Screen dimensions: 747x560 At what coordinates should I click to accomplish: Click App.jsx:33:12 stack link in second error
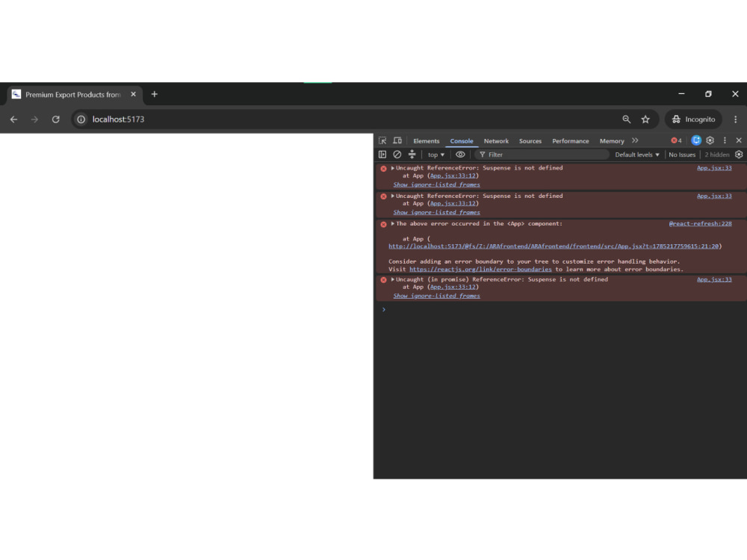tap(453, 203)
